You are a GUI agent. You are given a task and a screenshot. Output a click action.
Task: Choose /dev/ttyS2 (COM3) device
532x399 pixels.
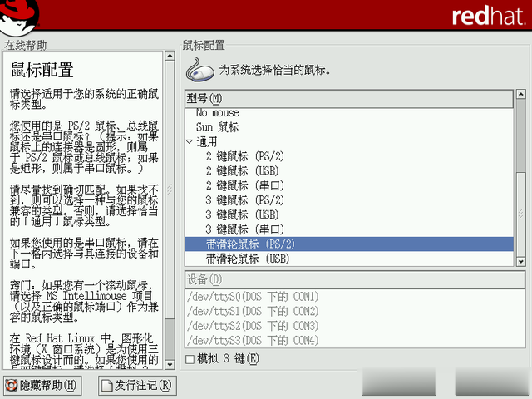point(355,326)
